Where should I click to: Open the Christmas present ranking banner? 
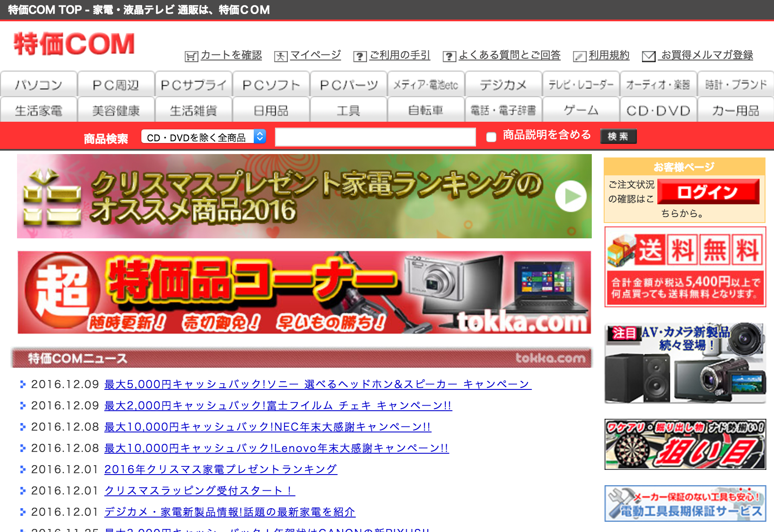[x=304, y=196]
